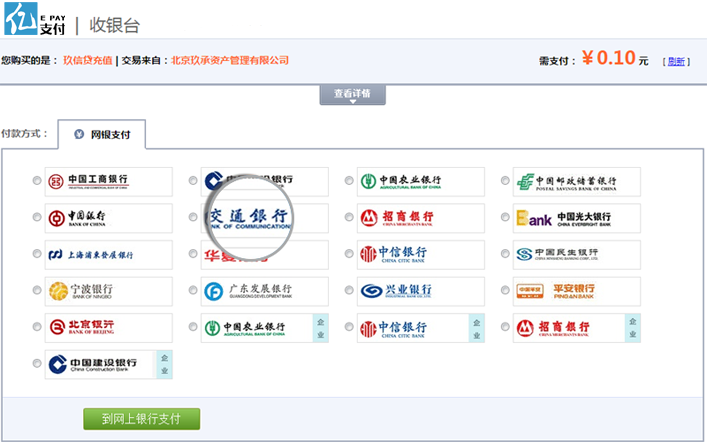Click the 中国农业银行 logo tagged 企业
This screenshot has height=442, width=707.
pos(265,328)
